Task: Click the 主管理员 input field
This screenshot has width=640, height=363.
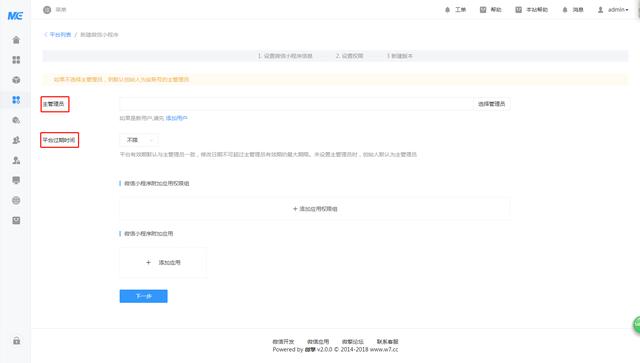Action: click(296, 104)
